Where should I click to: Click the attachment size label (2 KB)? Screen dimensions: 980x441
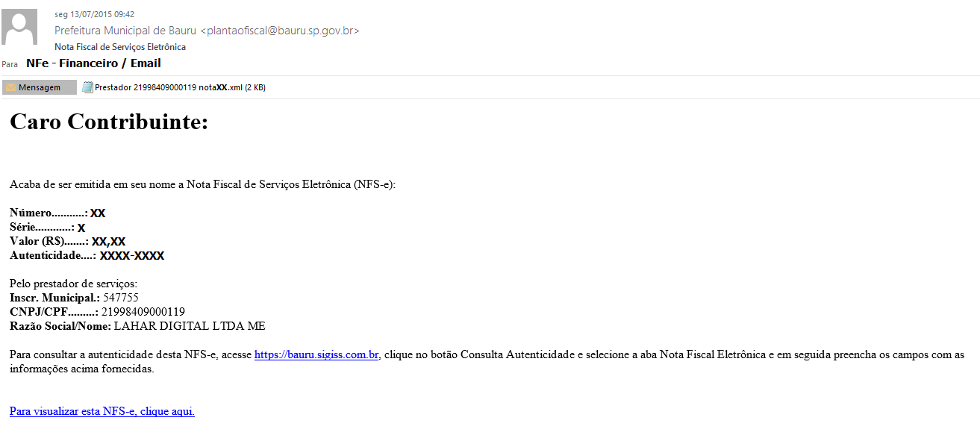point(255,87)
